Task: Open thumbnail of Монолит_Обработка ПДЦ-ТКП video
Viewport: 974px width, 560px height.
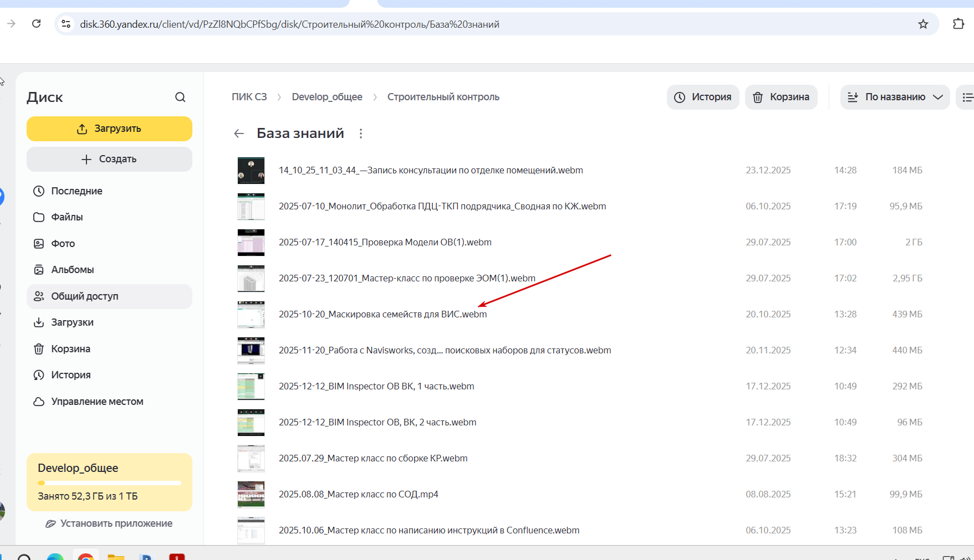Action: (251, 207)
